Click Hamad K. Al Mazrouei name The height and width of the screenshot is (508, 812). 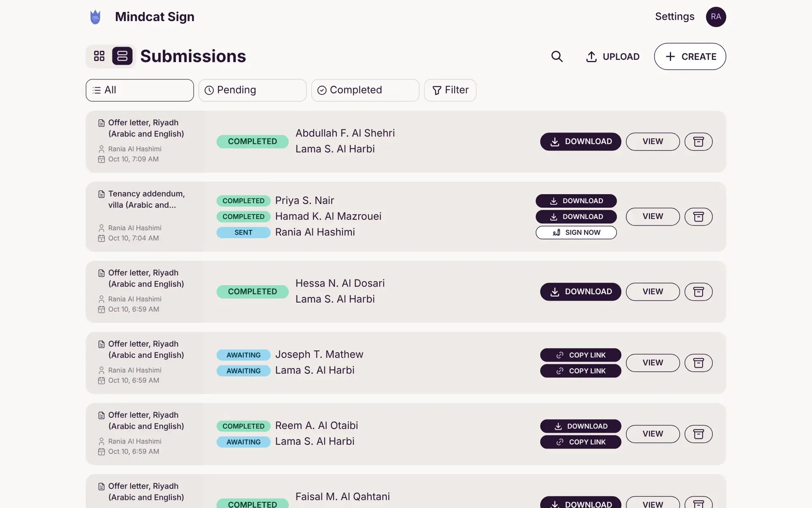point(328,216)
